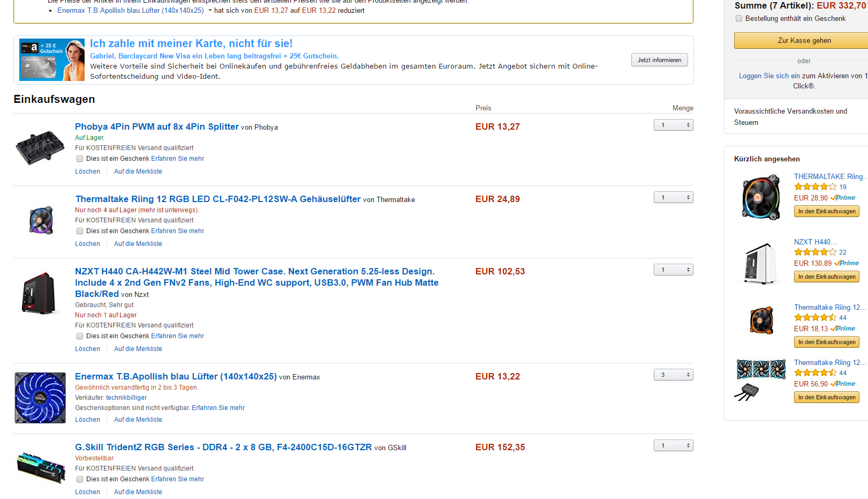868x499 pixels.
Task: Open THERMALTAKE Riing EUR 28,90 thumbnail
Action: tap(760, 197)
